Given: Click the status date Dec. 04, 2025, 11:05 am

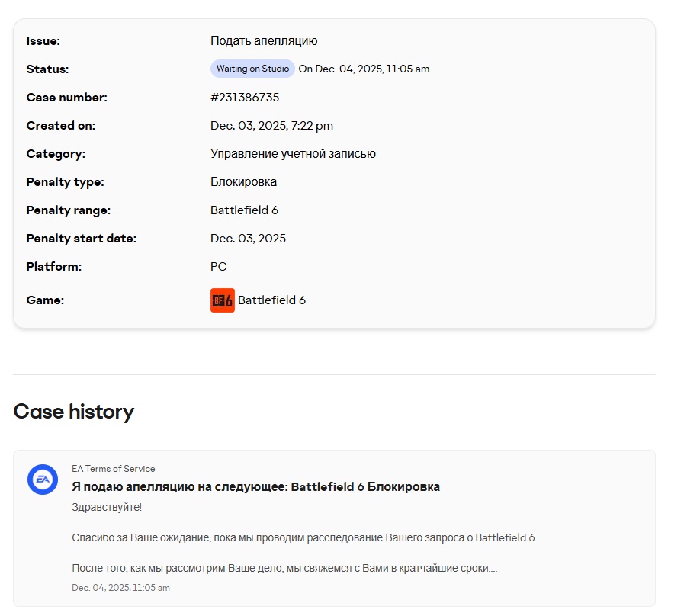Looking at the screenshot, I should [364, 69].
